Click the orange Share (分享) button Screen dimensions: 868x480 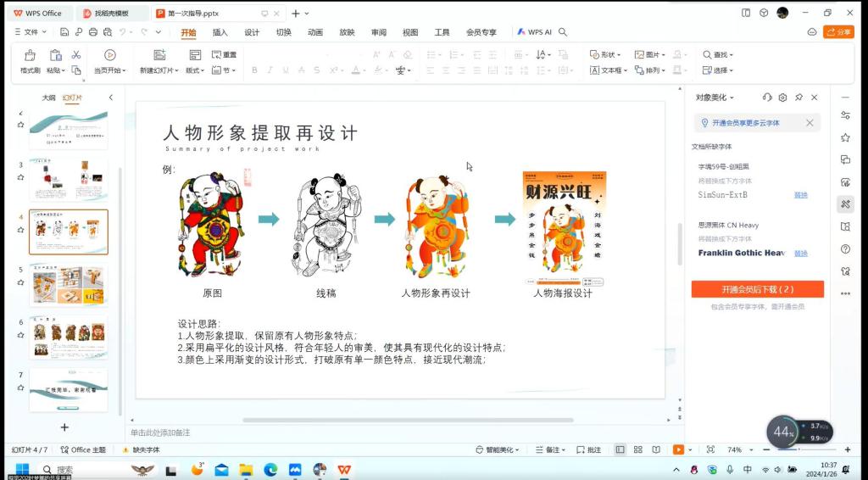[x=838, y=32]
